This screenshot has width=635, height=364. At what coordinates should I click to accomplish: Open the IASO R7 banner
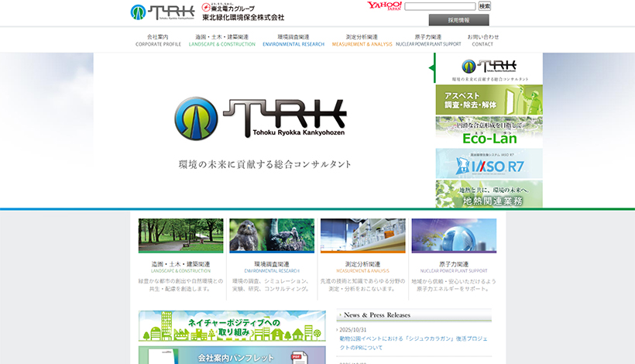489,163
